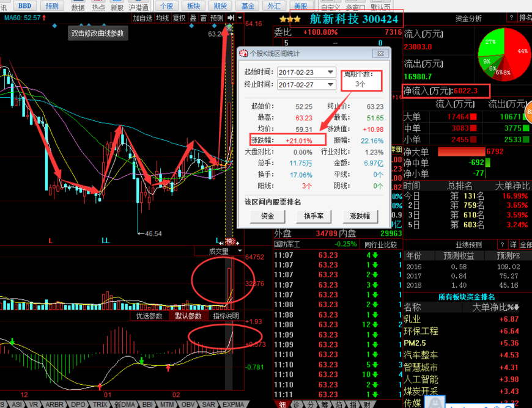Image resolution: width=532 pixels, height=408 pixels.
Task: Click the 榜 marker under the K-line chart
Action: [231, 242]
